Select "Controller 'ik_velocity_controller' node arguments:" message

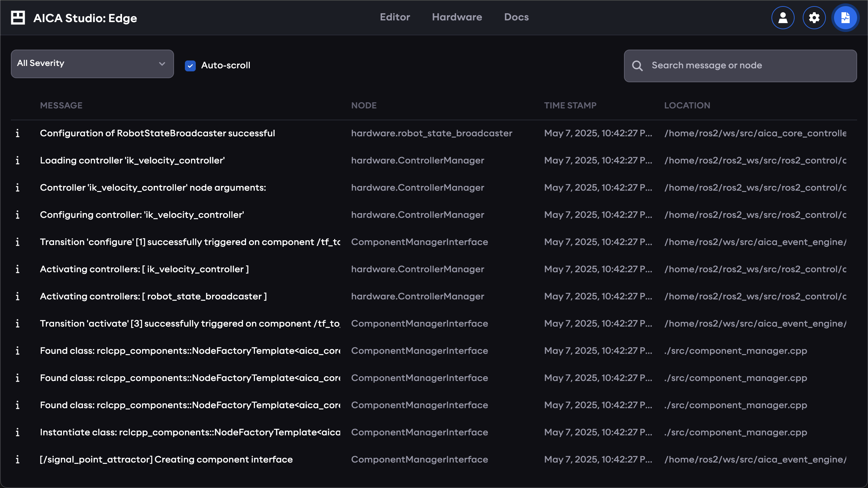point(153,188)
